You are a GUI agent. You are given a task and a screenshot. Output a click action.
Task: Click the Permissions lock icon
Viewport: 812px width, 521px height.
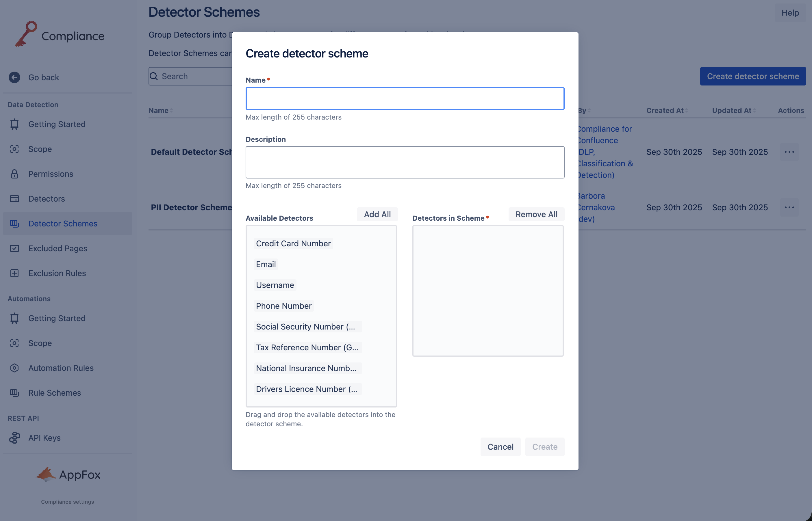point(14,174)
